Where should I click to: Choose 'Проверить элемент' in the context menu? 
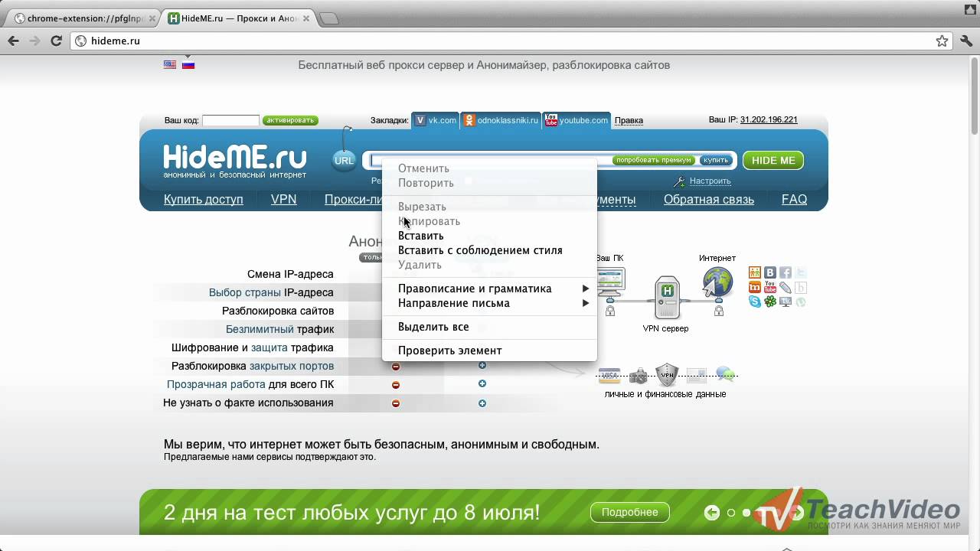[489, 350]
